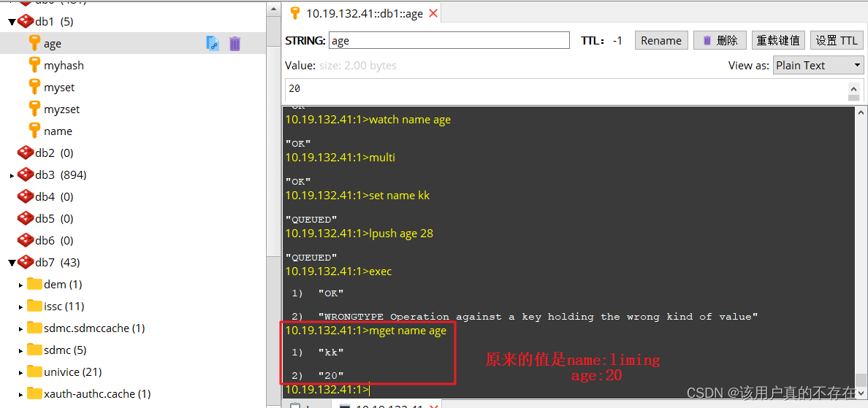
Task: Click the db3 database icon
Action: [x=26, y=174]
